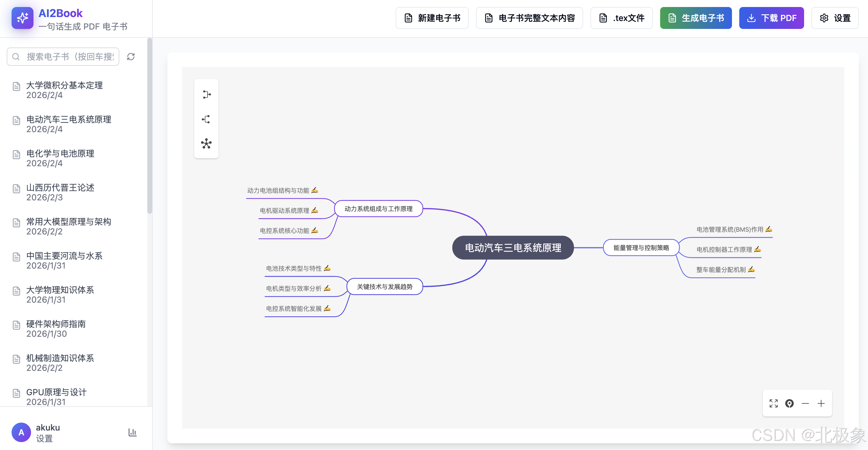This screenshot has height=450, width=868.
Task: Click the sidebar vertical scrollbar
Action: [150, 126]
